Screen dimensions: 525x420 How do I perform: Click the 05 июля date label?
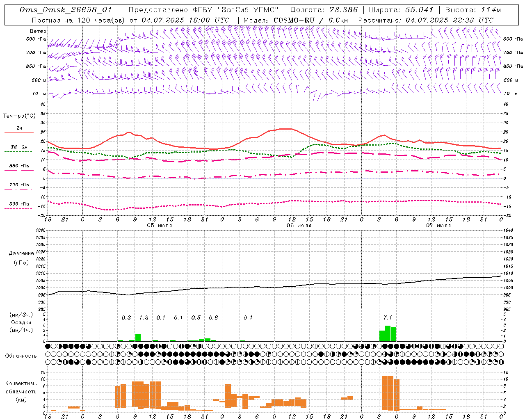pyautogui.click(x=160, y=226)
